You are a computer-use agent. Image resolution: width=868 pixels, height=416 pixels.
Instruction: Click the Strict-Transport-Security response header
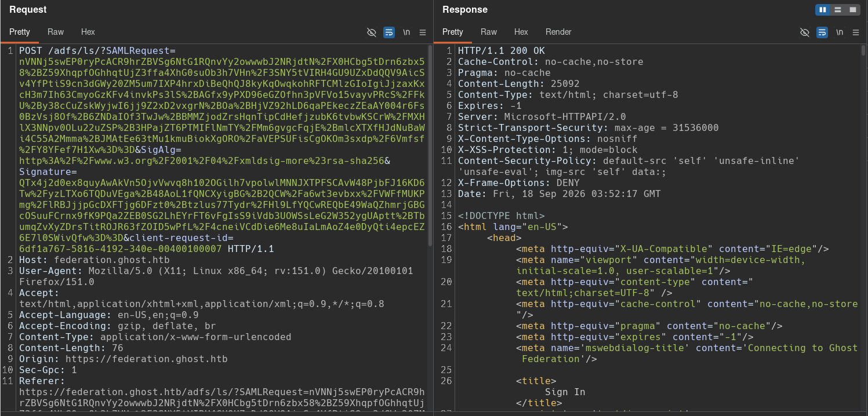(x=589, y=128)
